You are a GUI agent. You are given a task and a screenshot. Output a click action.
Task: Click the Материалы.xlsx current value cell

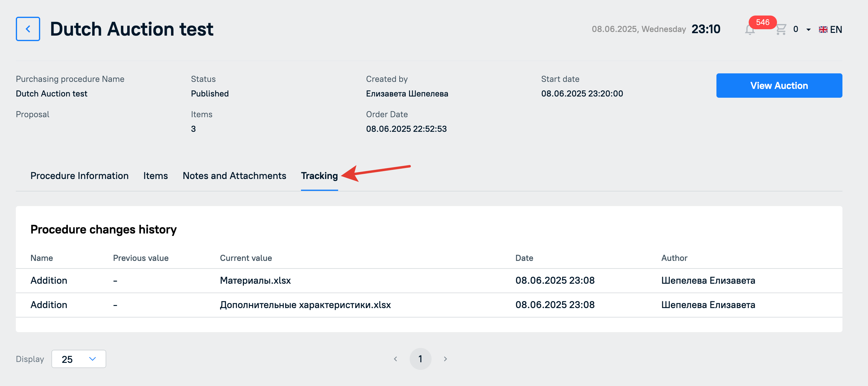255,280
